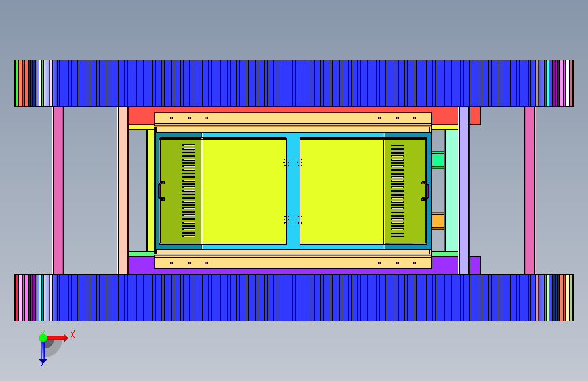Pick the narrow yellow vertical bar left of cabinet

(x=151, y=190)
